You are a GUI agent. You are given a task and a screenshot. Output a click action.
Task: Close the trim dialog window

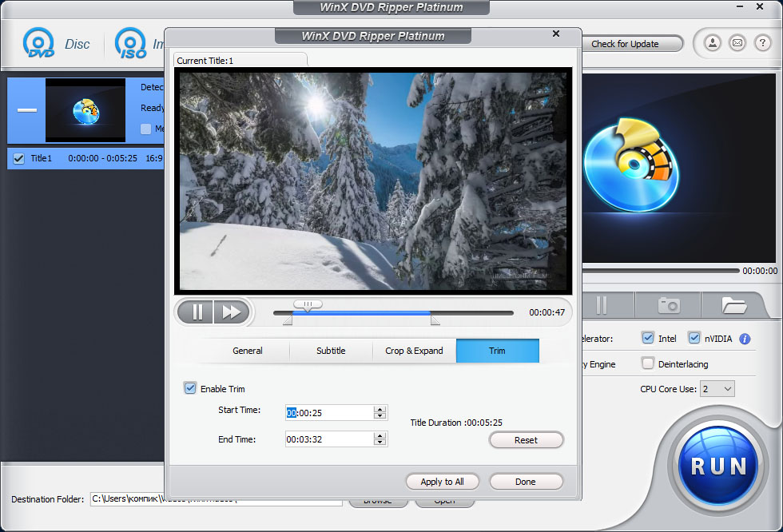556,34
